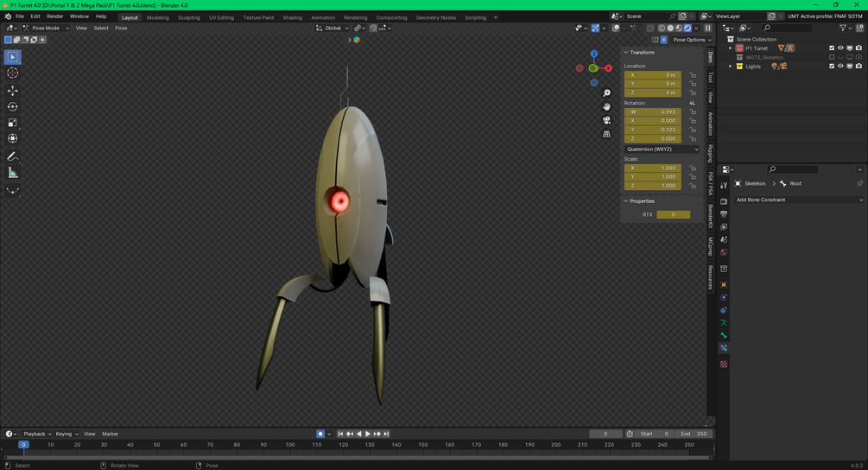Select the Scale tool
This screenshot has height=470, width=868.
[13, 123]
